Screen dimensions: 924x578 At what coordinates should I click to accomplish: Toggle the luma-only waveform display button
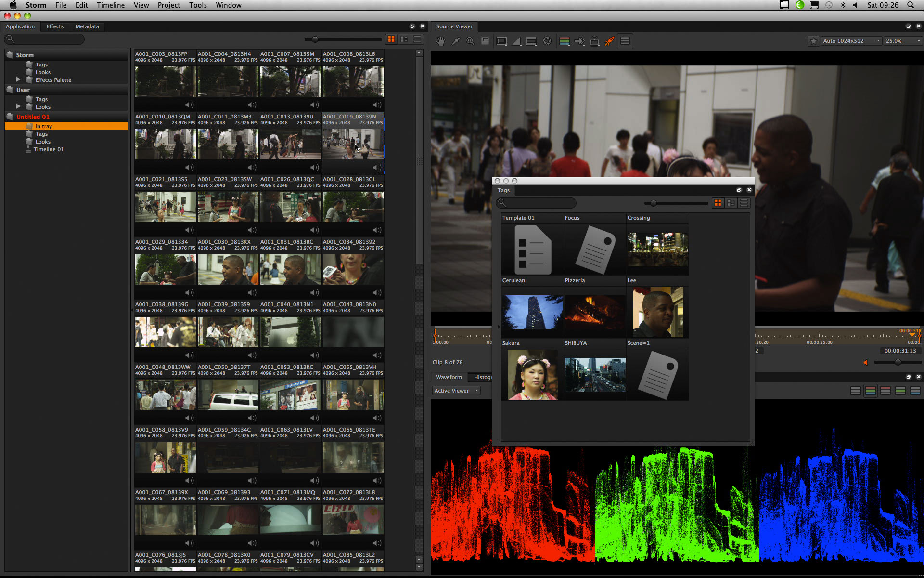coord(855,391)
